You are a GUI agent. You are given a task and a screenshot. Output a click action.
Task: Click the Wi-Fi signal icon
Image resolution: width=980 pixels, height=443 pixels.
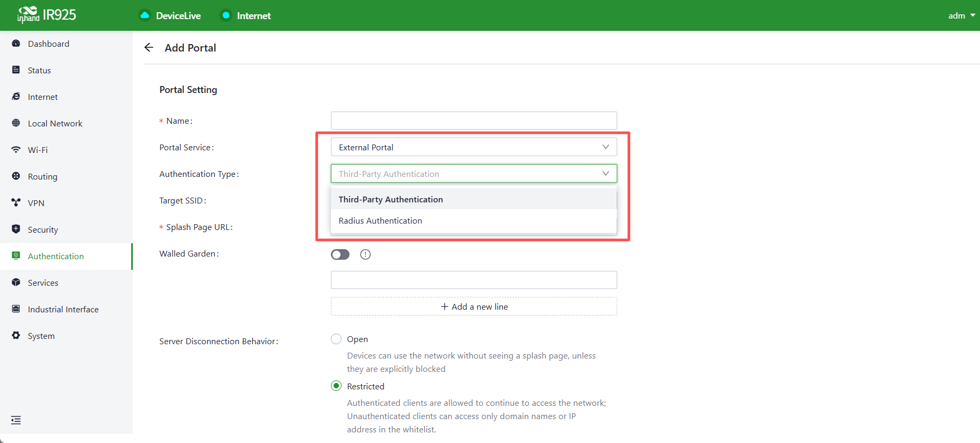[x=16, y=150]
